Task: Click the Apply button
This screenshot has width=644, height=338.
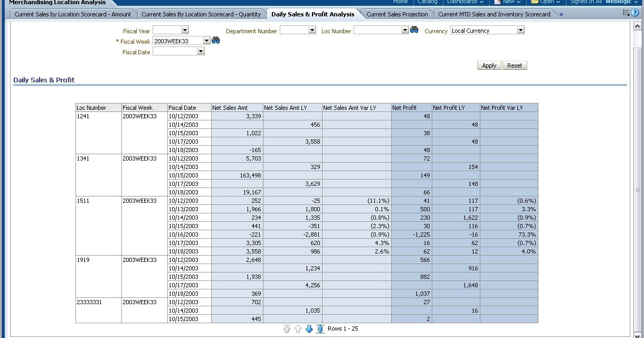Action: [489, 65]
